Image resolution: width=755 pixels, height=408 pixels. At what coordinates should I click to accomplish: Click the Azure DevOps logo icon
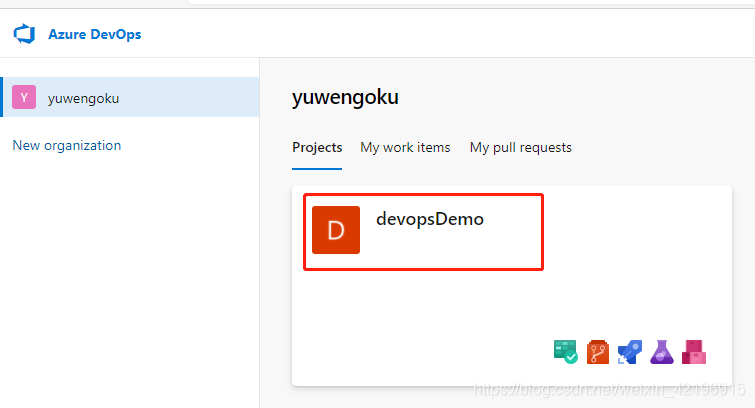(24, 34)
